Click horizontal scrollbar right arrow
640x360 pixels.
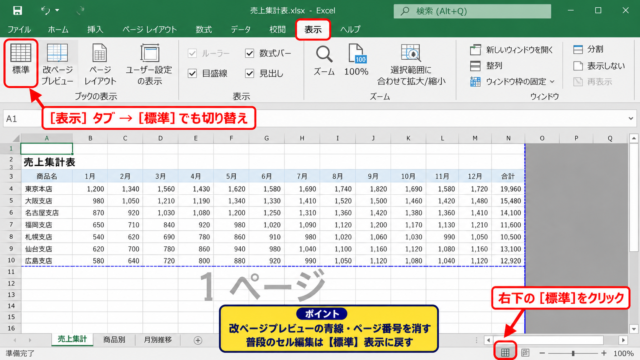pyautogui.click(x=623, y=340)
